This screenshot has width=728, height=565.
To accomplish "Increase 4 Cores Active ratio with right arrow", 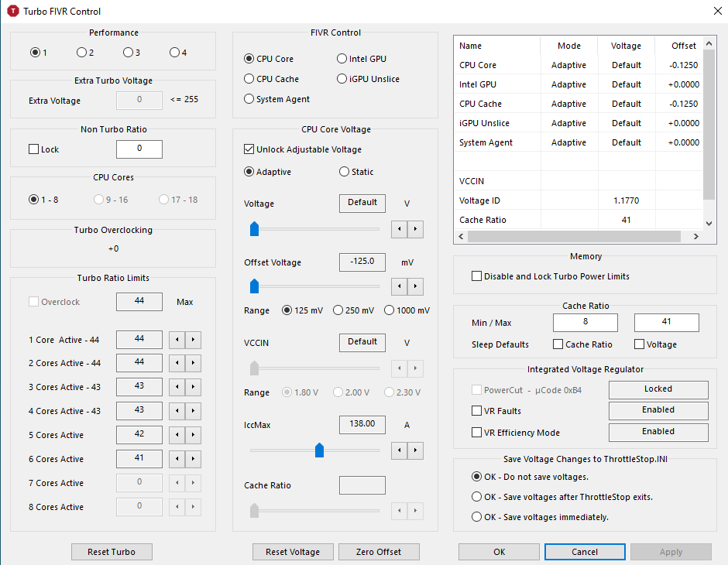I will click(x=193, y=411).
